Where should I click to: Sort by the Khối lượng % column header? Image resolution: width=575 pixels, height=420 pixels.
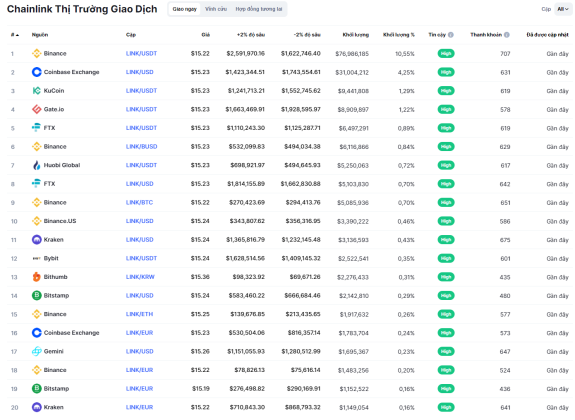coord(399,35)
